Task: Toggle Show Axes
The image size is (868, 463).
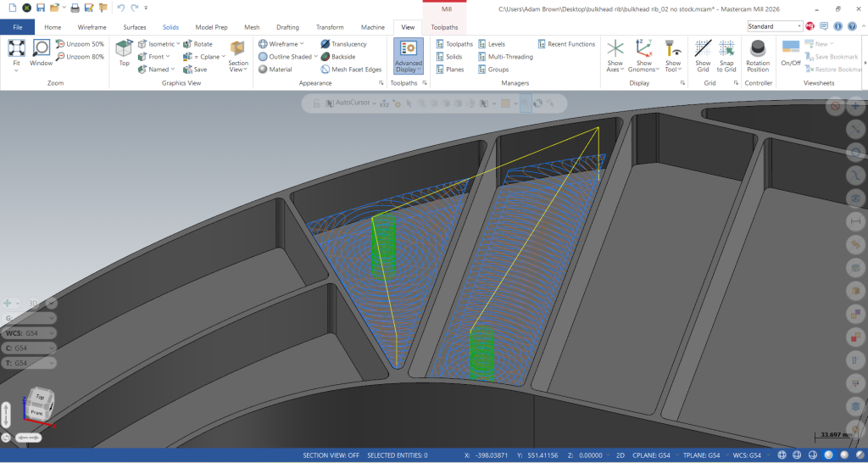Action: 615,56
